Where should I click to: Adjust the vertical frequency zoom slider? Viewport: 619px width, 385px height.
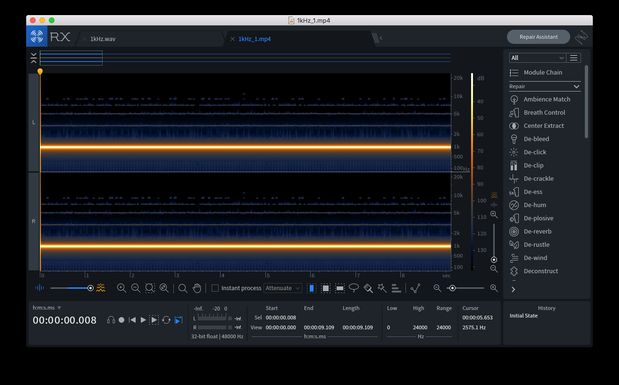(x=494, y=259)
